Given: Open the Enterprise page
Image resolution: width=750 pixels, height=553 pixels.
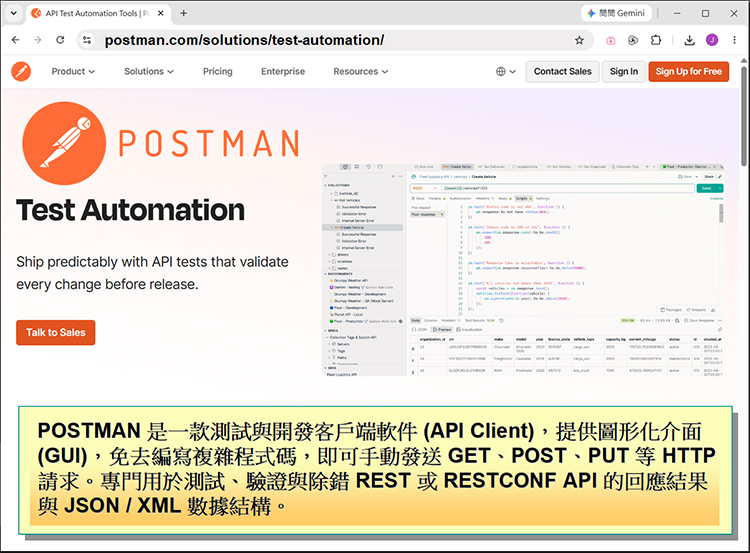Looking at the screenshot, I should (283, 71).
